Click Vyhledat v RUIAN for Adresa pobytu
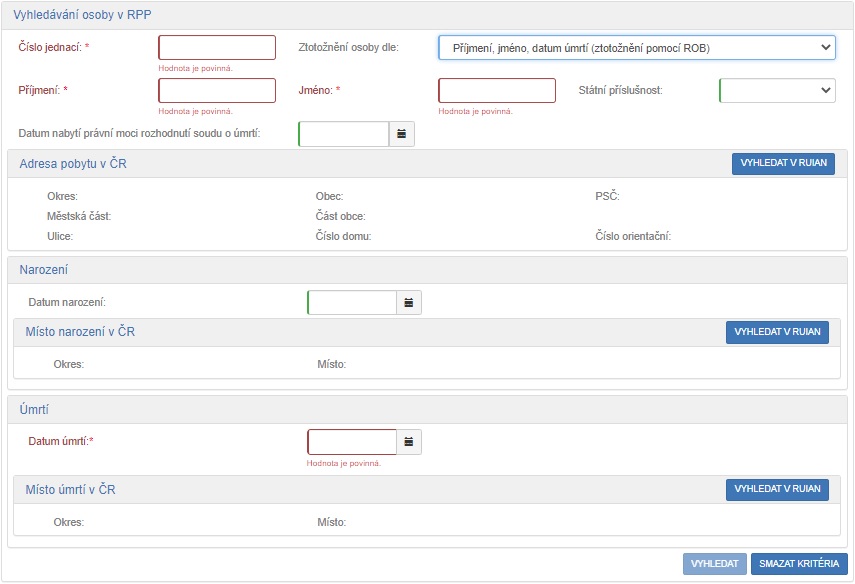This screenshot has height=584, width=855. point(782,164)
